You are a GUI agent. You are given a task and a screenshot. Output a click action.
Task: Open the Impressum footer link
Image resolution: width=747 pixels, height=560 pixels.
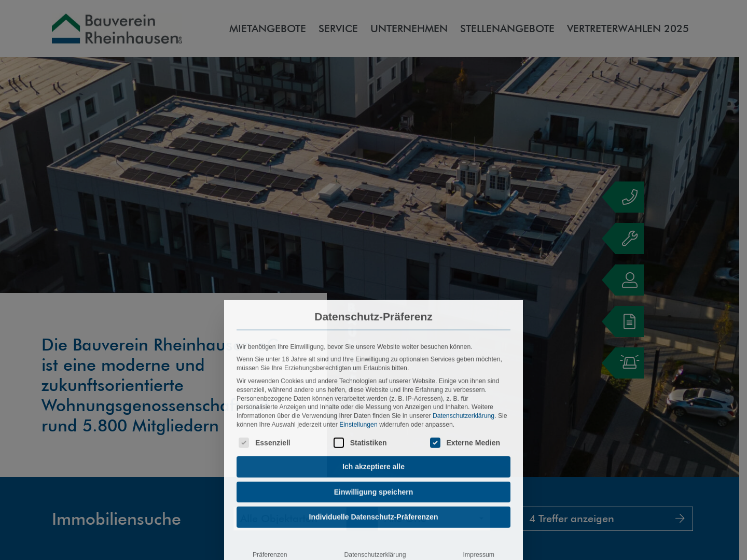pyautogui.click(x=478, y=555)
